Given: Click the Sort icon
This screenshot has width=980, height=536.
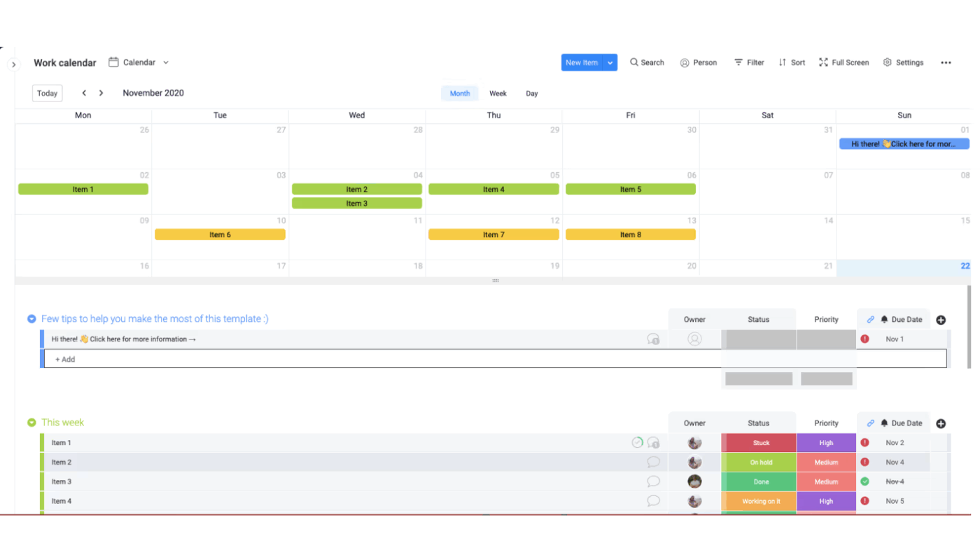Looking at the screenshot, I should tap(782, 62).
